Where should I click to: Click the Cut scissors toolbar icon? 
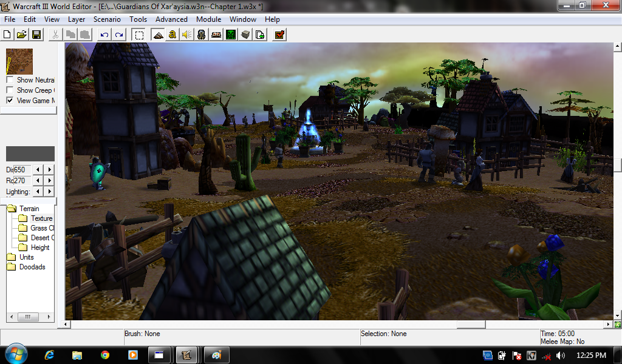tap(55, 35)
